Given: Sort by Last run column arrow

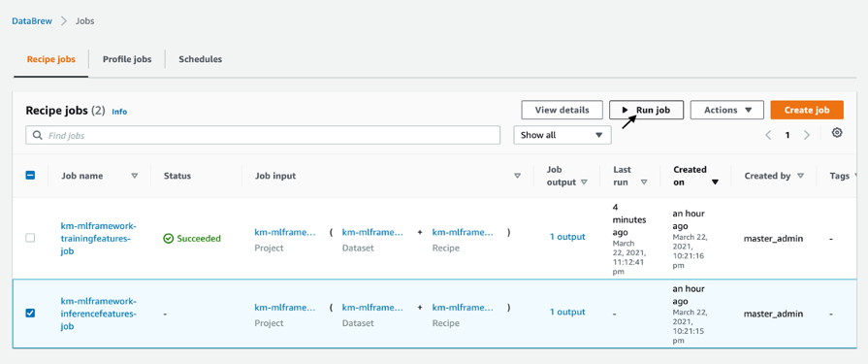Looking at the screenshot, I should click(x=644, y=182).
